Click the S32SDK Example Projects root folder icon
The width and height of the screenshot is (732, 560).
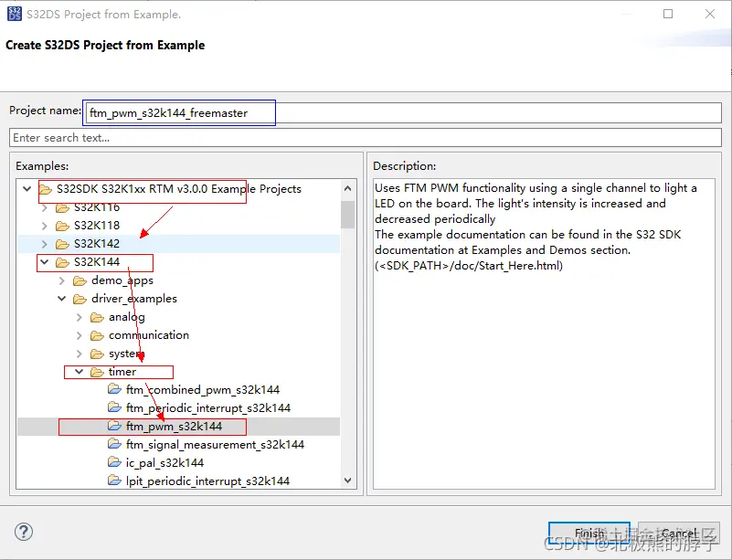click(46, 189)
